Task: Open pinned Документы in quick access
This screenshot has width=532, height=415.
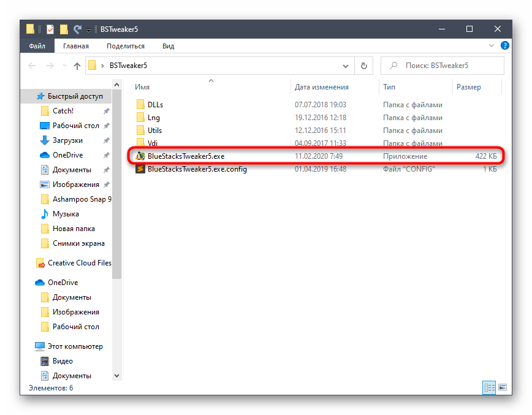Action: click(72, 170)
